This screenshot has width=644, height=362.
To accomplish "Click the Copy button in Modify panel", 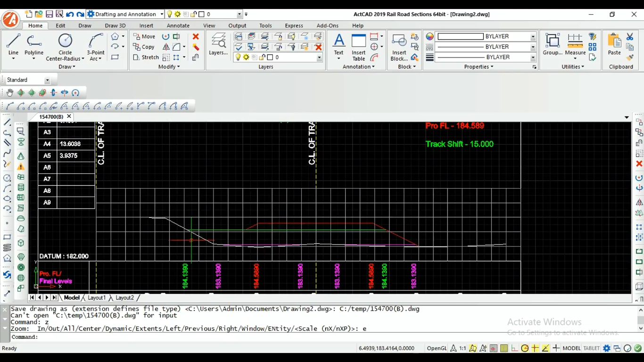I will point(144,47).
